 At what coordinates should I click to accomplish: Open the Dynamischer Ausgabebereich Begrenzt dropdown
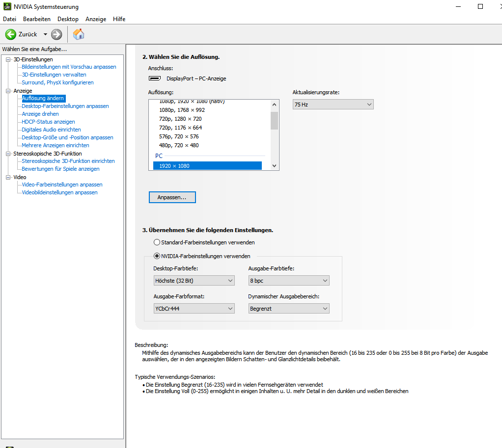(289, 309)
